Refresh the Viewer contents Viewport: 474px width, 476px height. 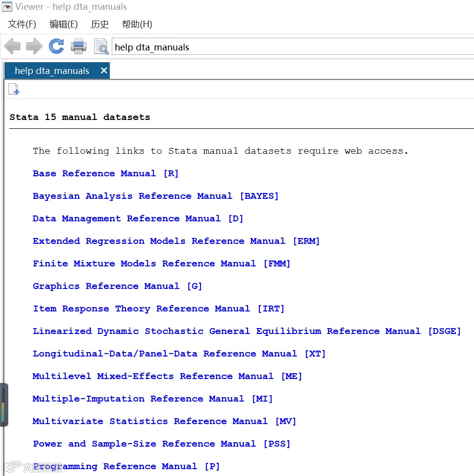pos(56,47)
